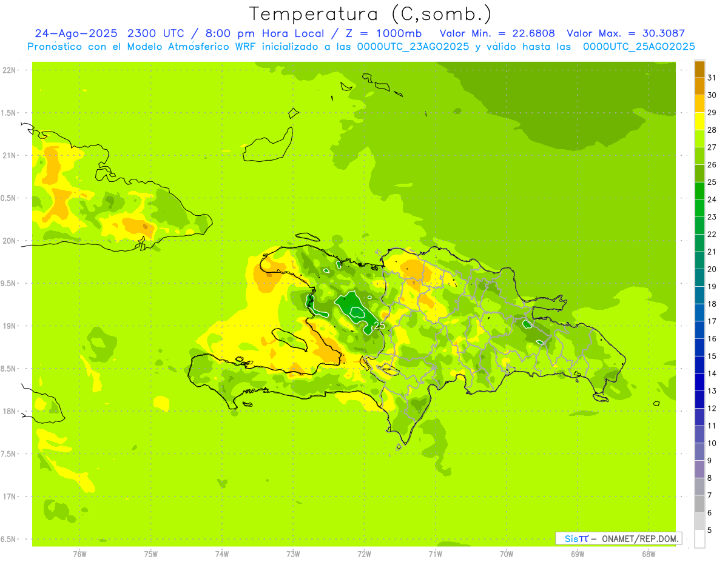Click the legend value '27'
The width and height of the screenshot is (728, 562).
coord(712,147)
